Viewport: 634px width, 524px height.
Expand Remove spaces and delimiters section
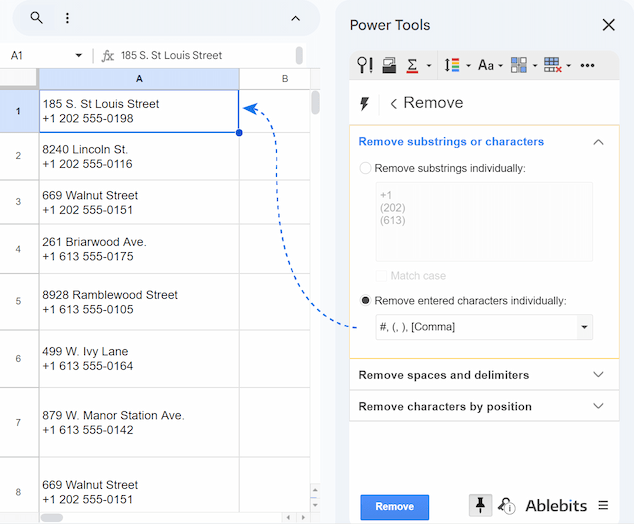484,375
